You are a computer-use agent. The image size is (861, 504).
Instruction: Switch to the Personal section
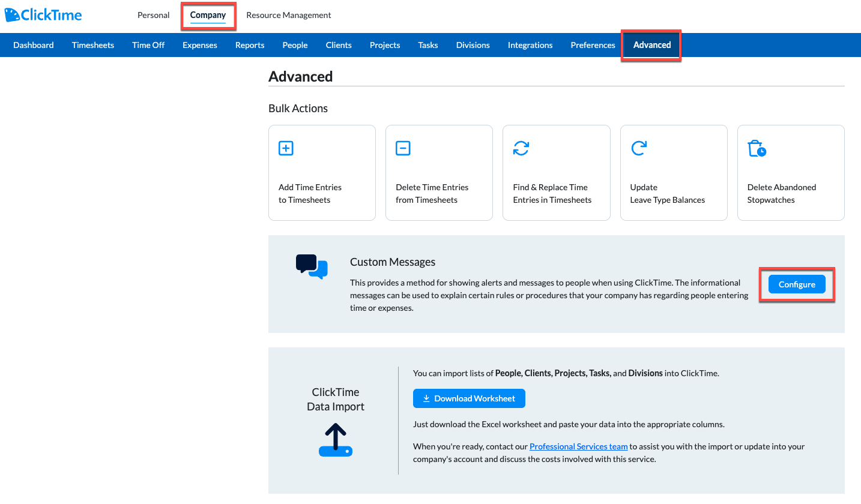point(154,15)
